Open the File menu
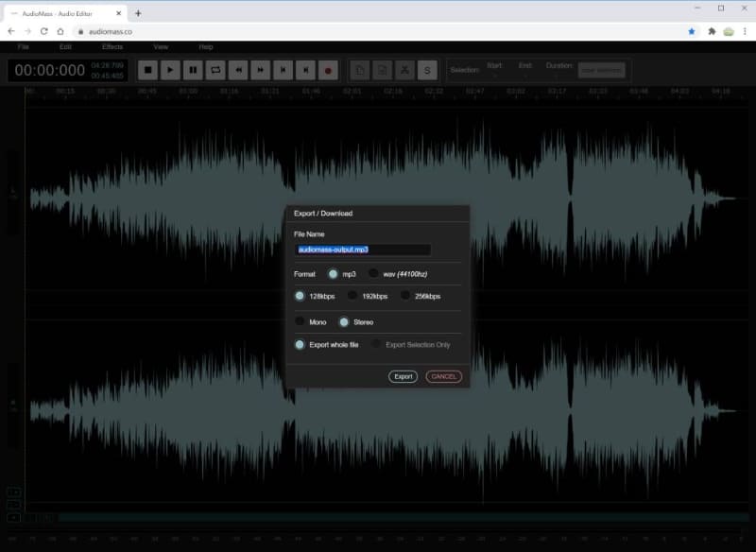The width and height of the screenshot is (756, 552). point(24,45)
